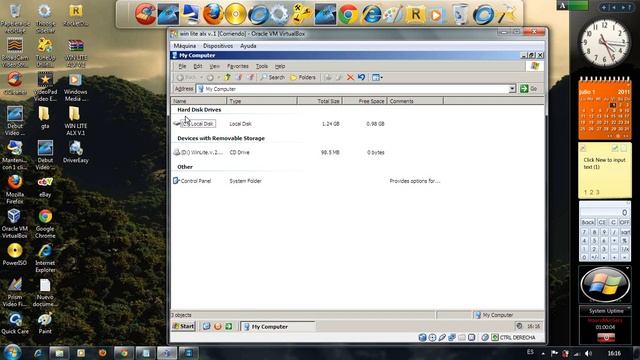This screenshot has width=640, height=360.
Task: Click the CTRL DERECHA host key indicator
Action: (x=518, y=338)
